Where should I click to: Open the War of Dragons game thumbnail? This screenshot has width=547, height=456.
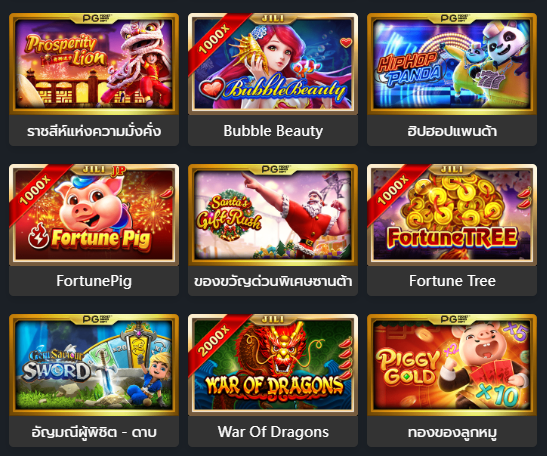273,365
